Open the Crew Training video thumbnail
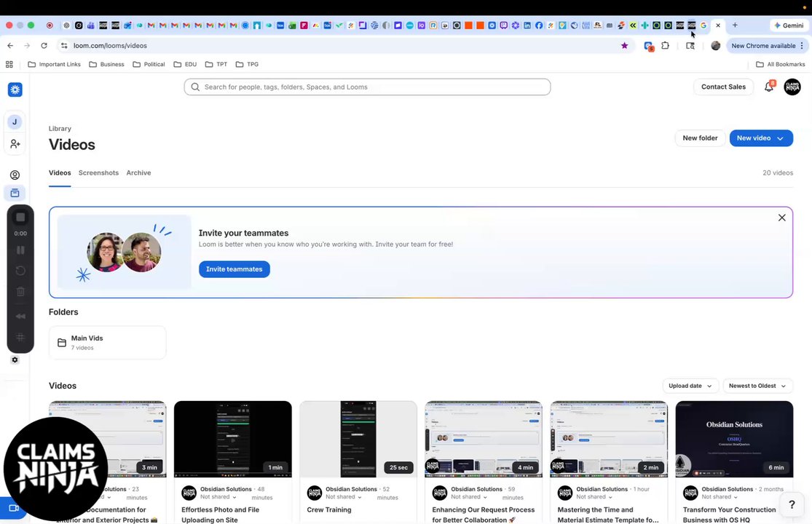Screen dimensions: 812x524 point(358,439)
